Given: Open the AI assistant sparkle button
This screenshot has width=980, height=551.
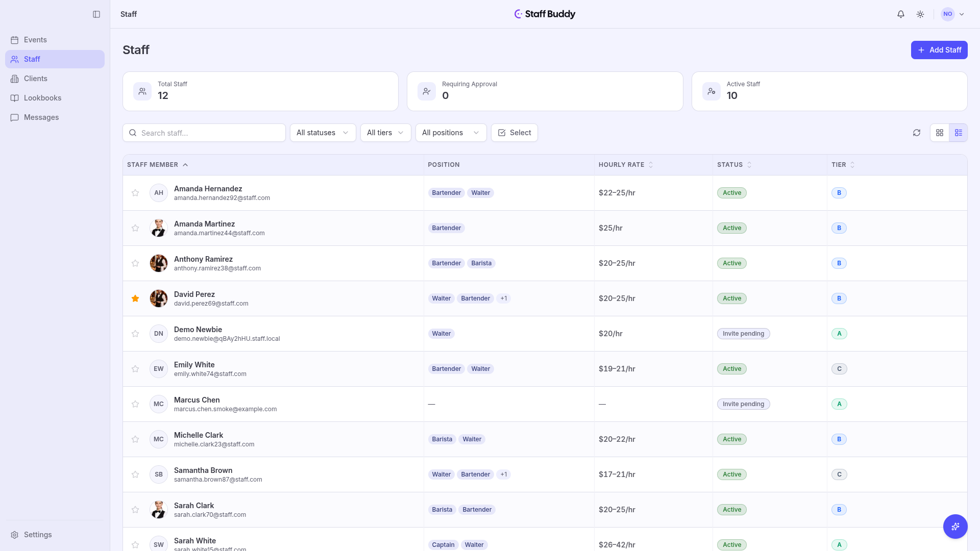Looking at the screenshot, I should tap(955, 527).
